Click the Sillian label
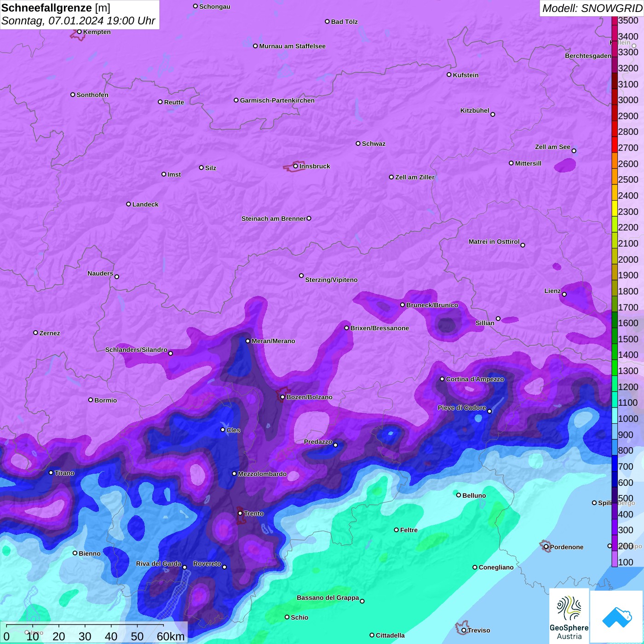The width and height of the screenshot is (644, 644). [x=485, y=323]
